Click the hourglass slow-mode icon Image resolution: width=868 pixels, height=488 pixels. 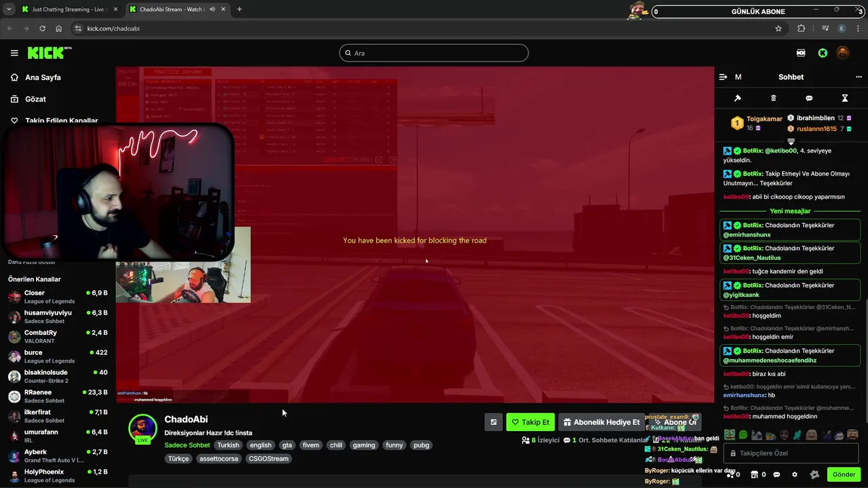pyautogui.click(x=844, y=98)
